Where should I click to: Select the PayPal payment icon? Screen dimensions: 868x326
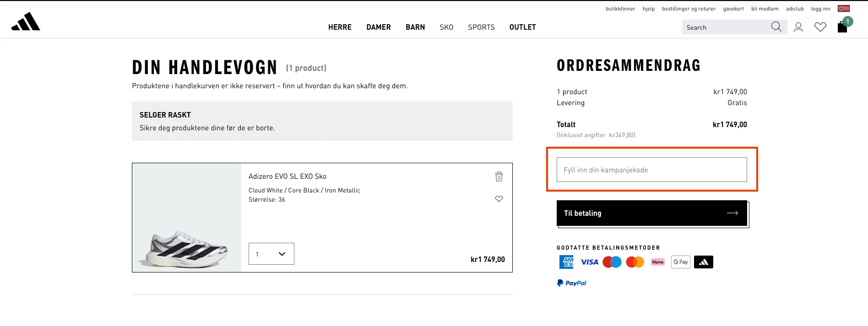point(571,283)
